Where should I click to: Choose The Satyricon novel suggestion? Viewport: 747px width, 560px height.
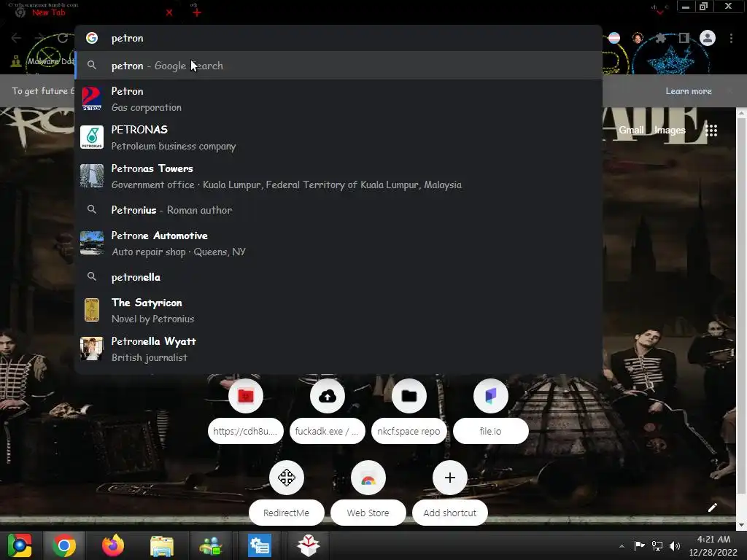click(x=338, y=311)
